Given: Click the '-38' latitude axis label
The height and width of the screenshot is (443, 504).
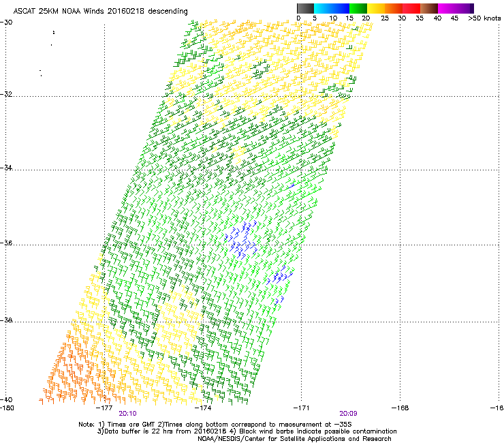Looking at the screenshot, I should click(6, 320).
